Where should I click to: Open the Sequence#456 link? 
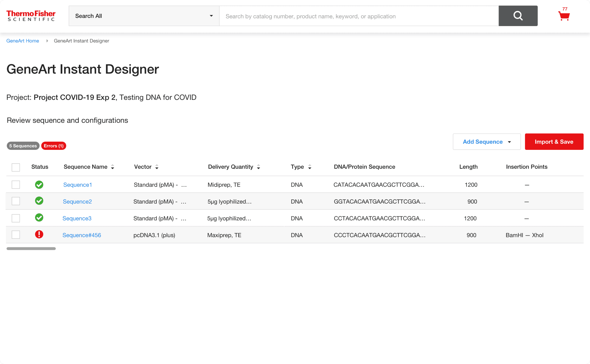(82, 235)
